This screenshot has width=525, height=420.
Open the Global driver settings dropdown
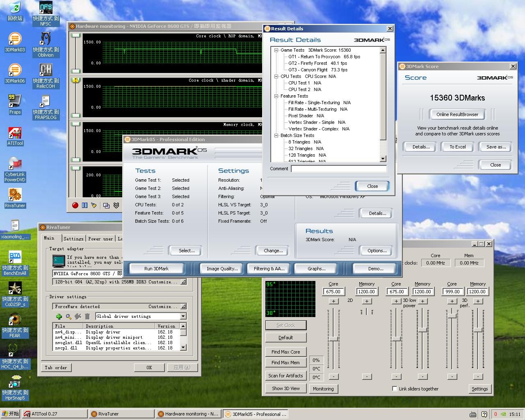pos(183,317)
